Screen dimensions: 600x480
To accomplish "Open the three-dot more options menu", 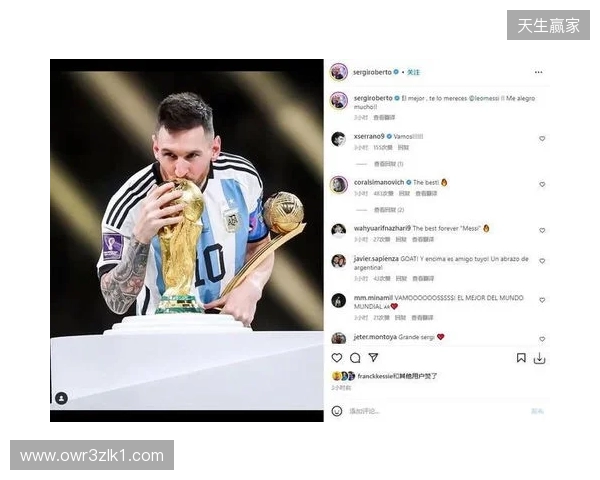I will pyautogui.click(x=538, y=72).
